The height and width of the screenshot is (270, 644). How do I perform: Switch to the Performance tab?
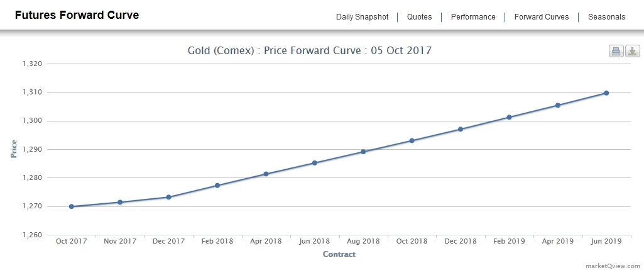[473, 17]
